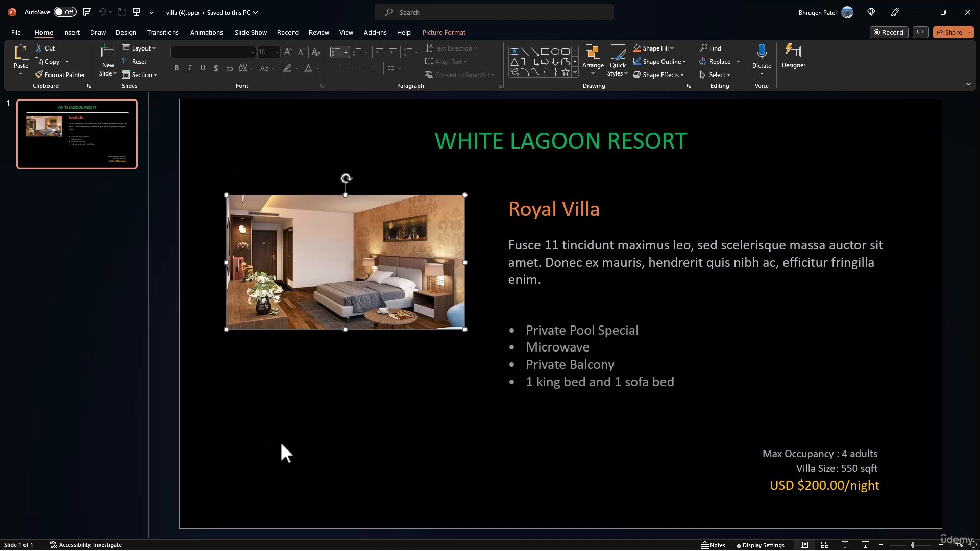This screenshot has height=551, width=980.
Task: Switch to the Design tab
Action: [126, 32]
